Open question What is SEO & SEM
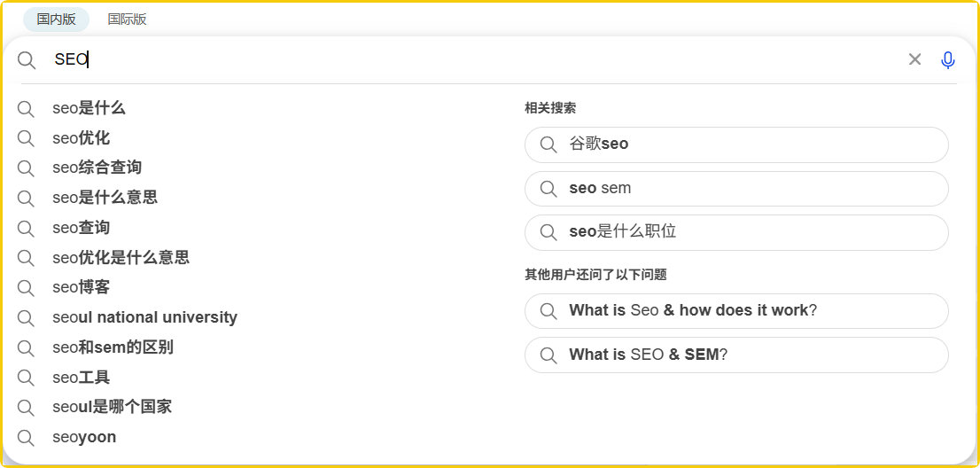 tap(648, 355)
